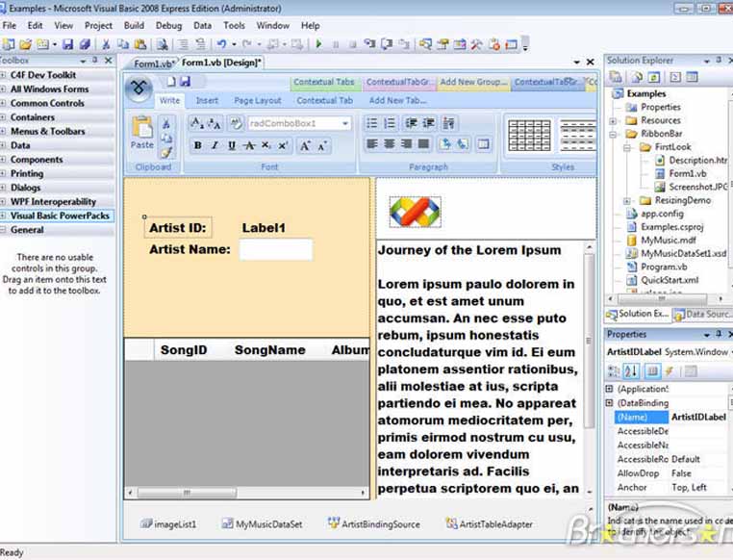Click the Artist Name text box
Viewport: 733px width, 560px height.
pos(276,249)
